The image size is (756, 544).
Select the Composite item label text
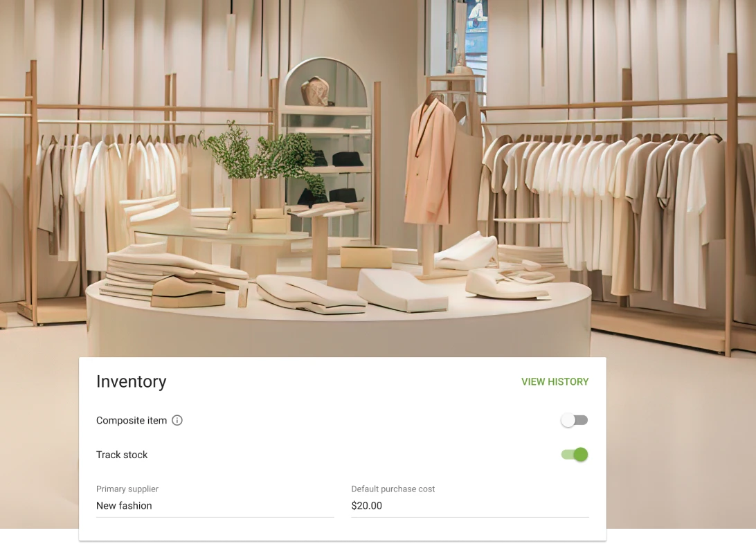pyautogui.click(x=131, y=420)
